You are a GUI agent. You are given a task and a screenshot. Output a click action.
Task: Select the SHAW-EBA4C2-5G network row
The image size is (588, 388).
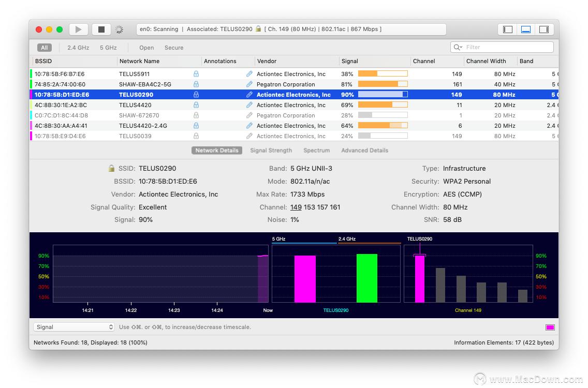click(295, 84)
